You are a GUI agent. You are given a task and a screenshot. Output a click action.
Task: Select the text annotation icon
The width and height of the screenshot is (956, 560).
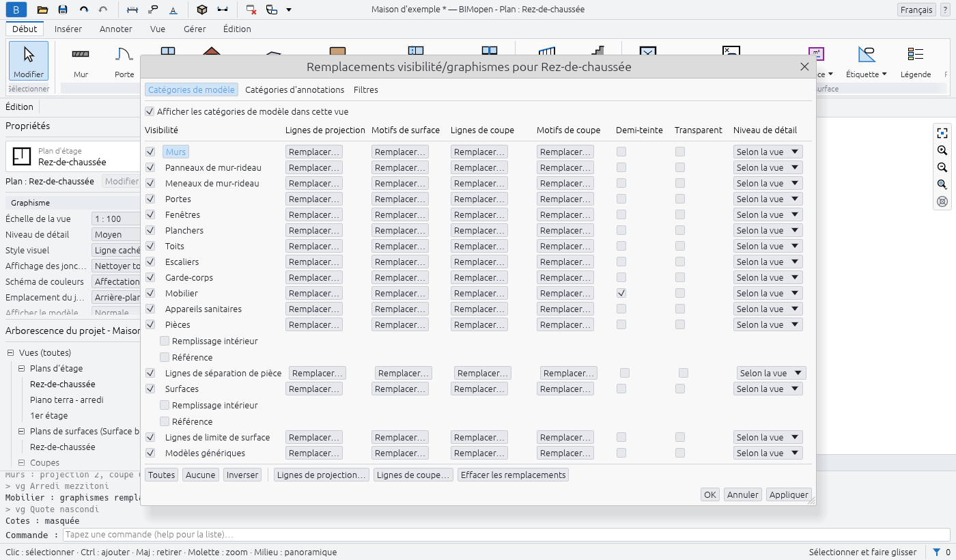coord(173,10)
